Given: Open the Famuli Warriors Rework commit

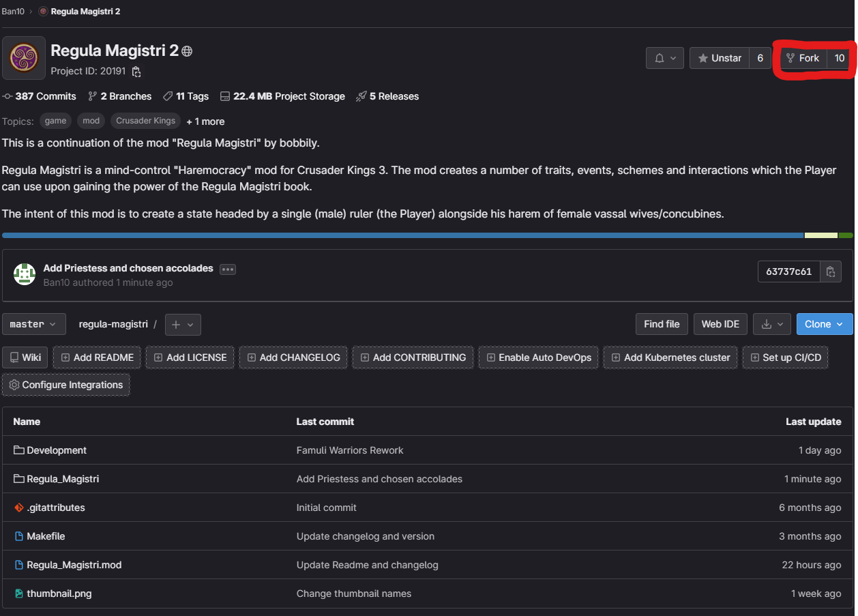Looking at the screenshot, I should click(x=350, y=450).
